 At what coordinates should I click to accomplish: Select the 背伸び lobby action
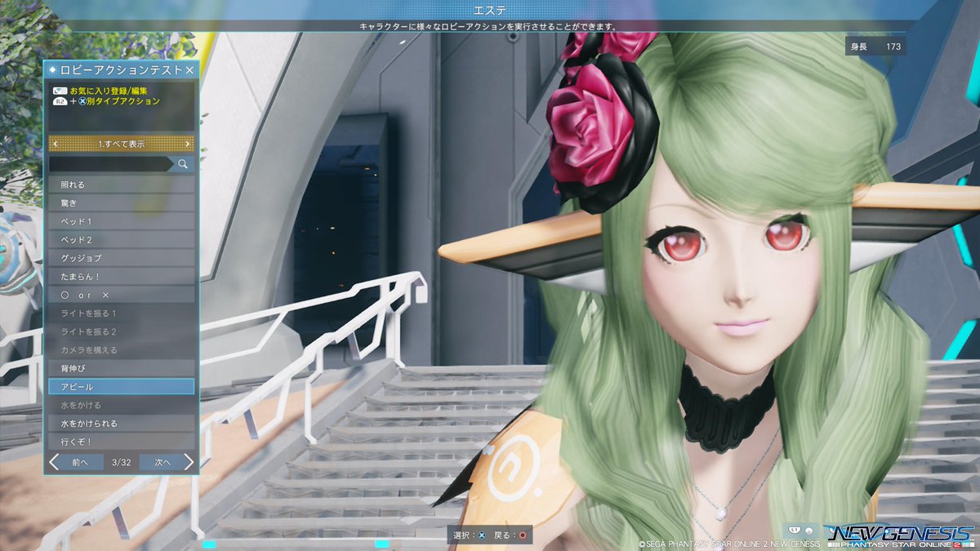[x=122, y=368]
